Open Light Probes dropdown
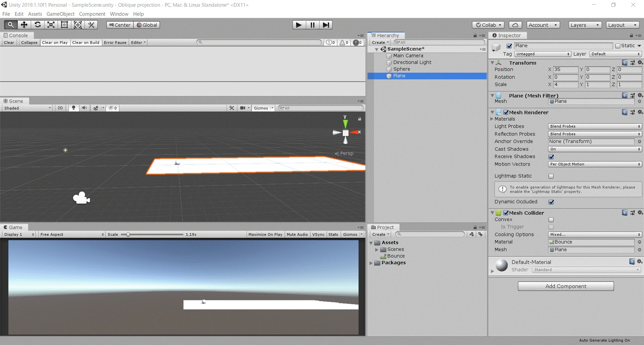This screenshot has height=345, width=644. 595,126
